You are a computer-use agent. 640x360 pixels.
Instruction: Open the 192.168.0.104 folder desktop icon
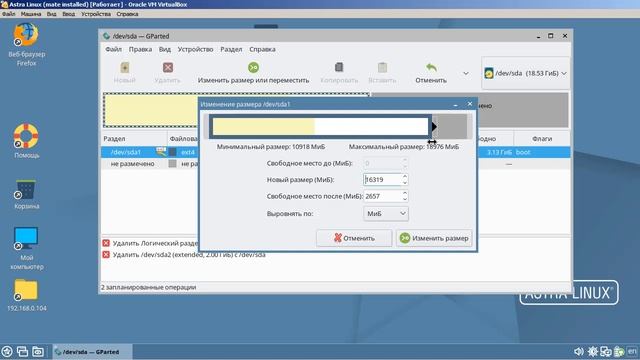(x=26, y=295)
